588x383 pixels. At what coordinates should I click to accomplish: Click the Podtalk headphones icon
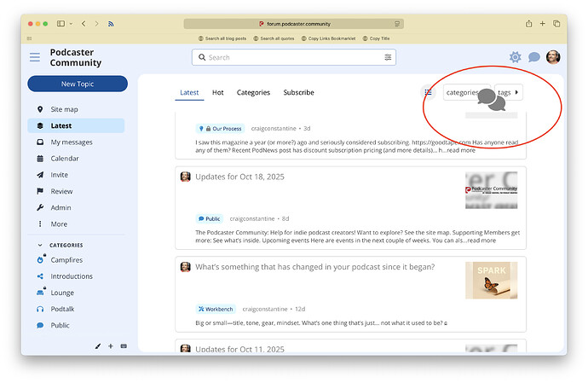point(40,309)
